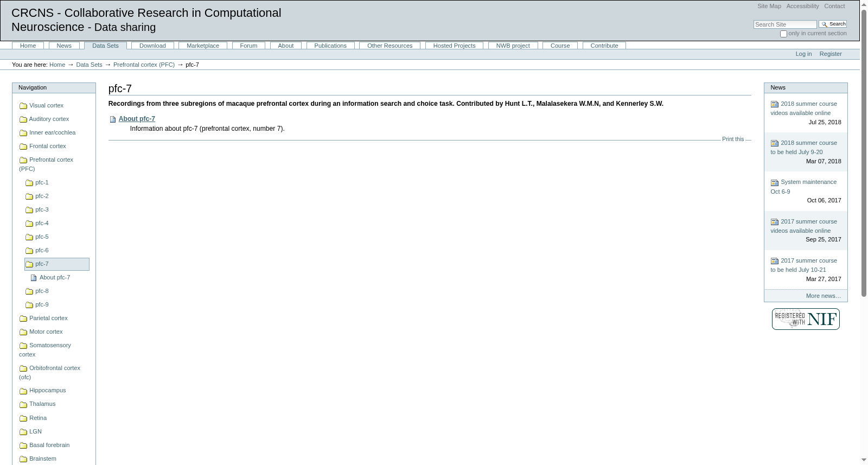Open the Data Sets tab
This screenshot has width=868, height=465.
(x=105, y=46)
